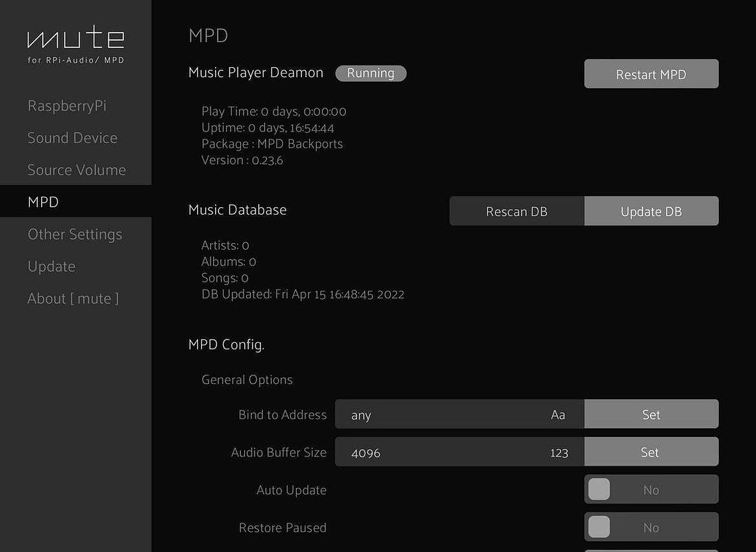Open the About [ mute ] page
Viewport: 756px width, 552px height.
73,298
